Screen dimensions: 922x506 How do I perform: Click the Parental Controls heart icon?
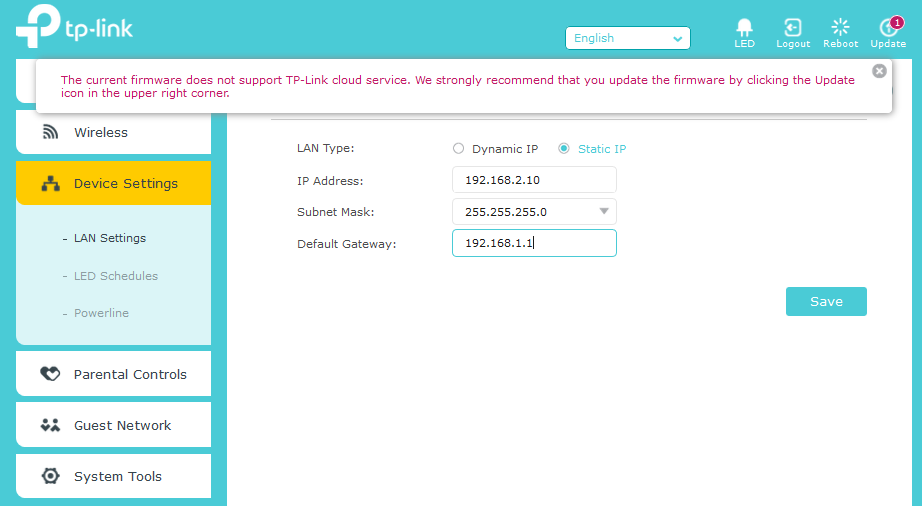tap(50, 374)
